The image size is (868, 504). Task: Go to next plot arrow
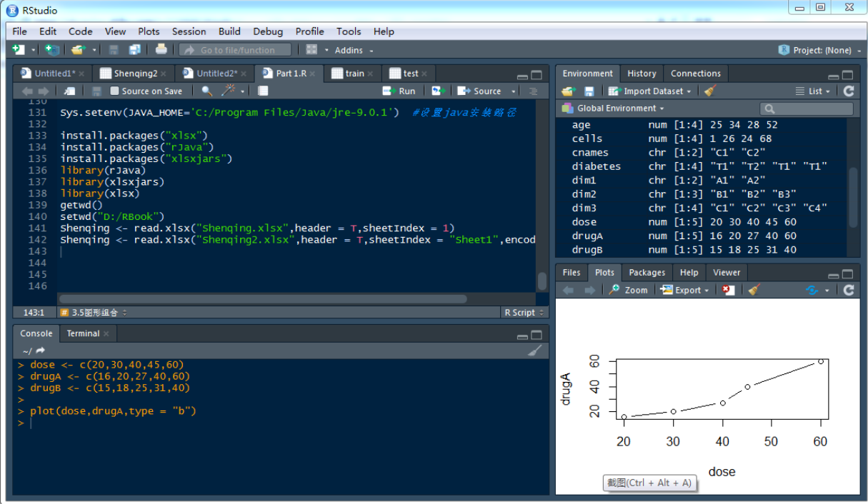tap(589, 290)
